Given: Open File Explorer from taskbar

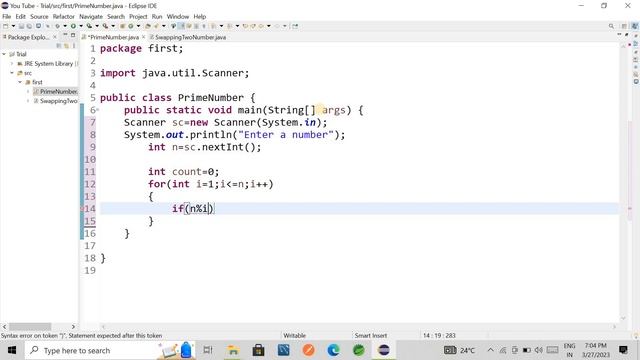Looking at the screenshot, I should (x=233, y=350).
